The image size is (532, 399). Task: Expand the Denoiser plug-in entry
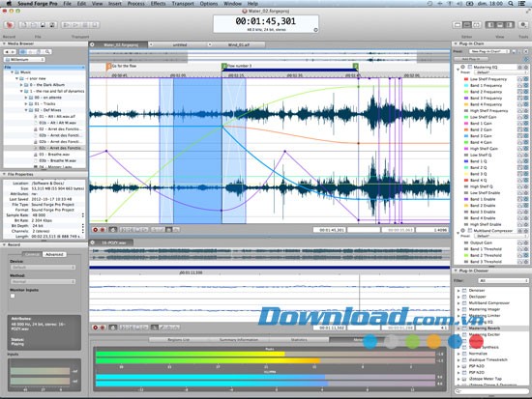[458, 291]
